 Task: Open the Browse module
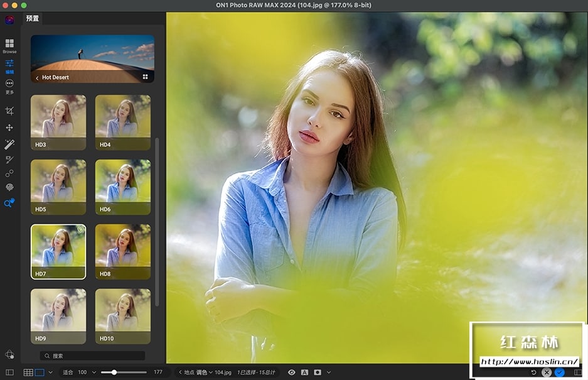pyautogui.click(x=9, y=46)
